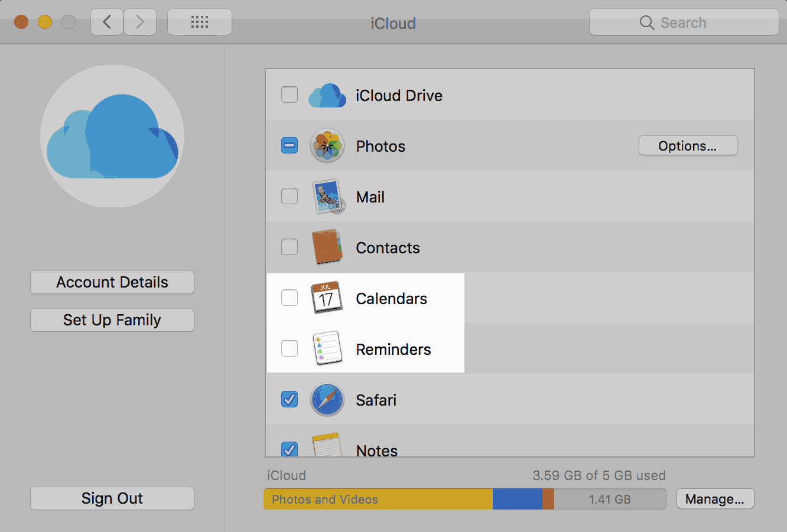Image resolution: width=787 pixels, height=532 pixels.
Task: Click the Mail label
Action: 370,197
